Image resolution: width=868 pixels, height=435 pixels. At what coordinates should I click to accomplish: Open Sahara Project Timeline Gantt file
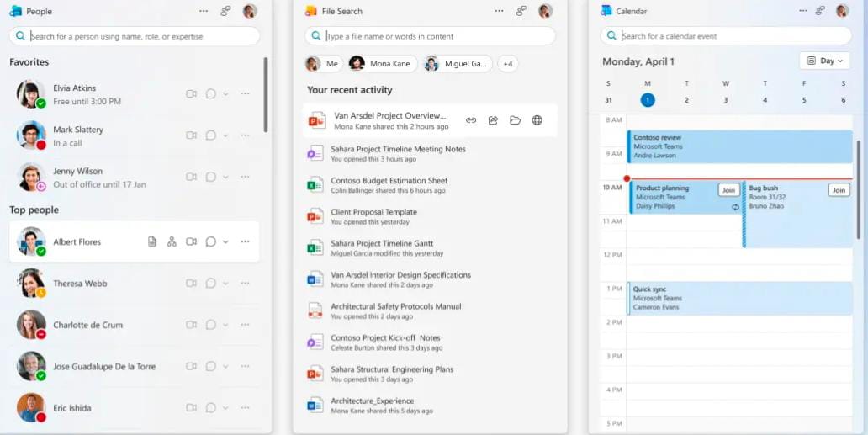[430, 248]
